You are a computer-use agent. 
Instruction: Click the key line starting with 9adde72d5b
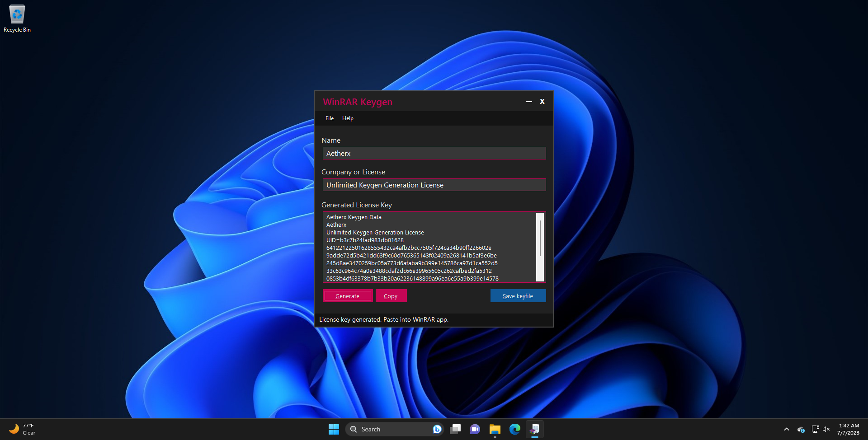tap(411, 256)
